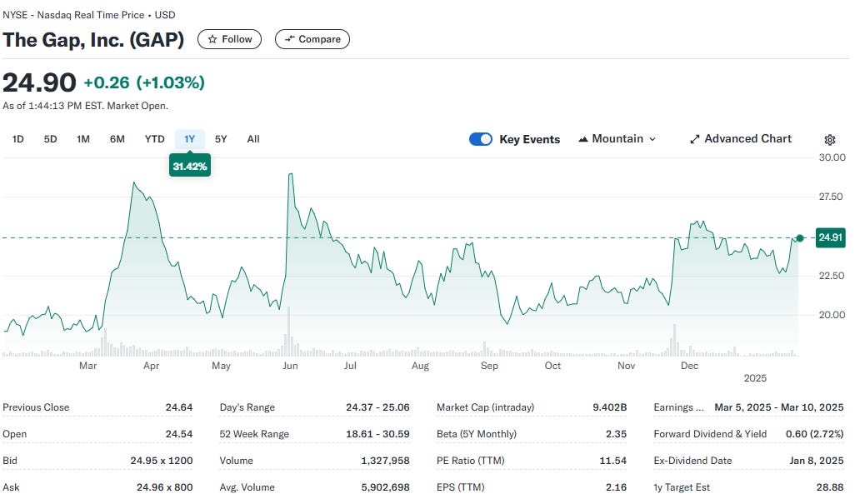Click the 24.91 current price chart label
The width and height of the screenshot is (855, 504).
coord(831,237)
